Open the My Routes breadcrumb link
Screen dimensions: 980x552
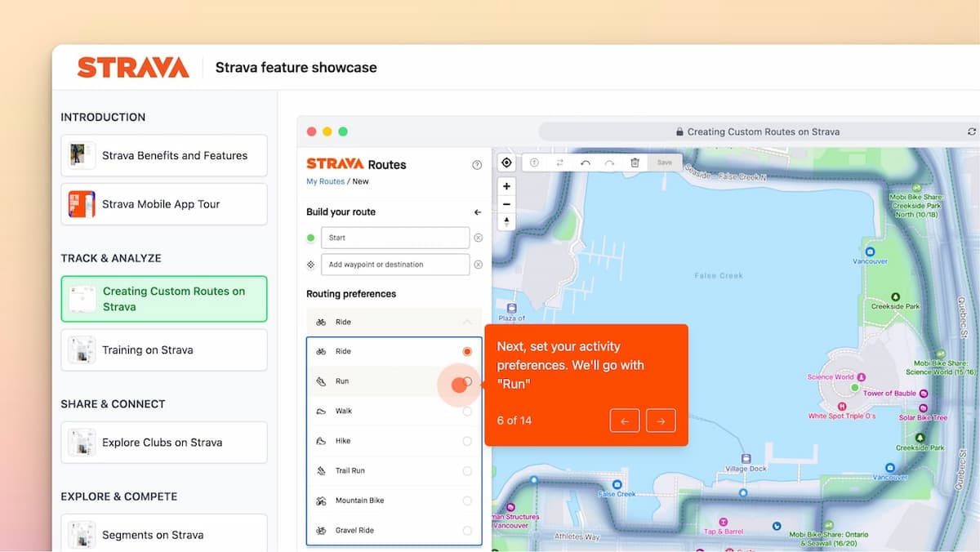click(325, 181)
